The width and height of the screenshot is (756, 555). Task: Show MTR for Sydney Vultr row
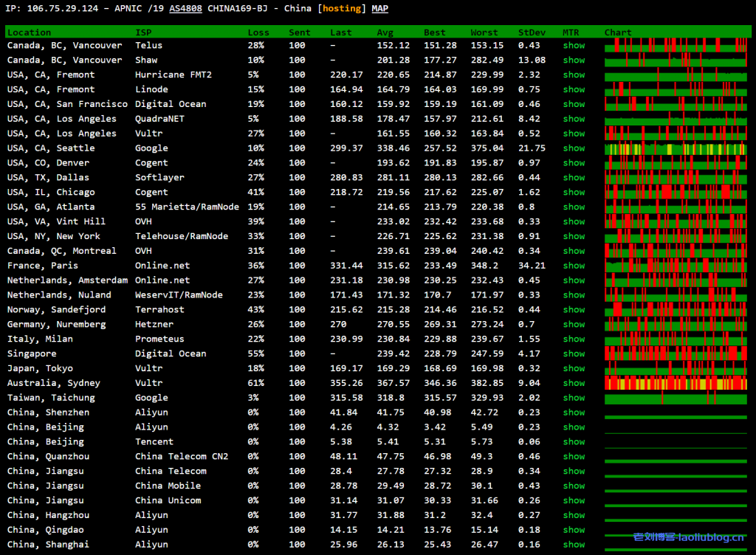click(x=574, y=383)
